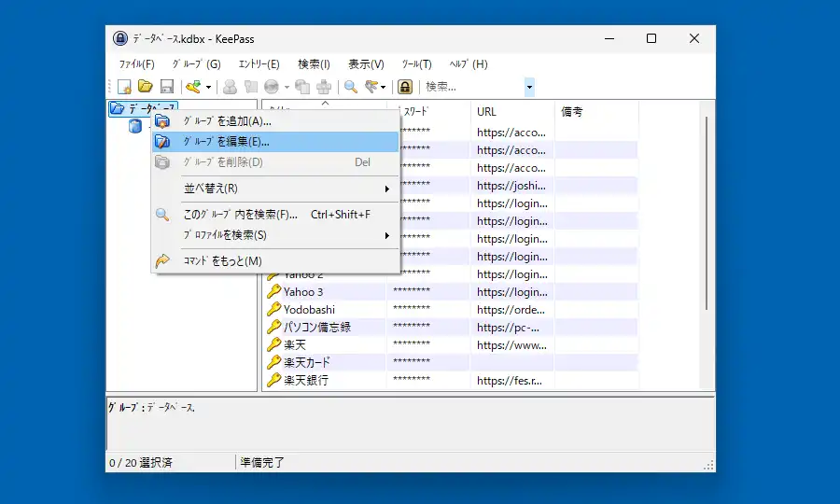840x504 pixels.
Task: Choose グループを編集(E)... from context menu
Action: [x=275, y=142]
